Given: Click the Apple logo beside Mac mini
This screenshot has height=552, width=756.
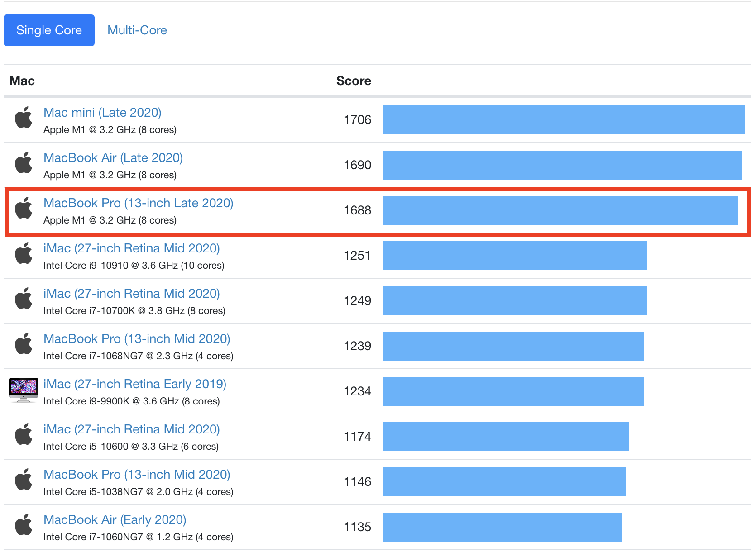Looking at the screenshot, I should pyautogui.click(x=24, y=118).
